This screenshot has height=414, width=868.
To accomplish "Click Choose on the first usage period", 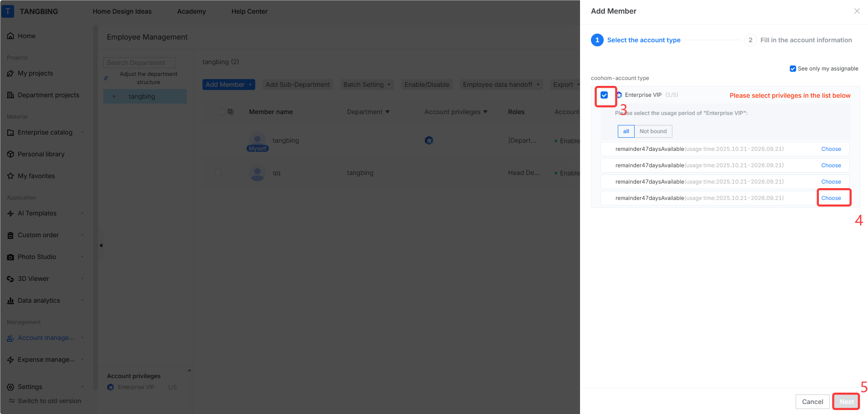I will pos(831,149).
